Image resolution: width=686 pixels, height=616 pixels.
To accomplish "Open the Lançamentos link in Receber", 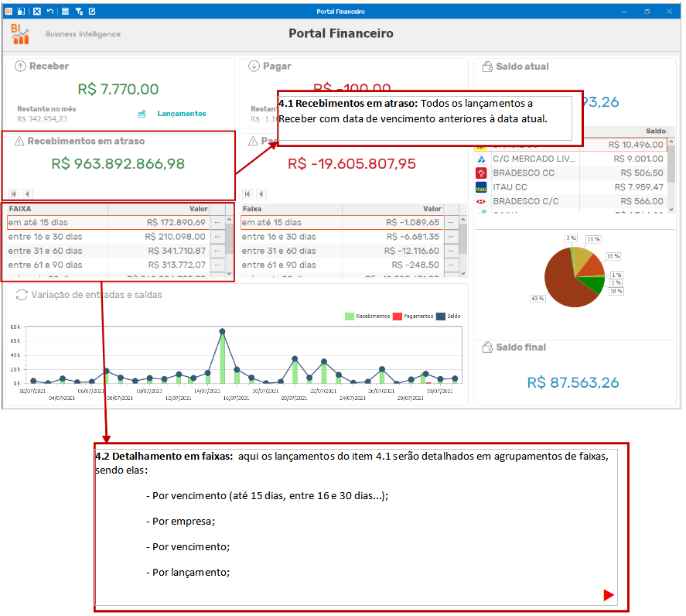I will click(182, 114).
